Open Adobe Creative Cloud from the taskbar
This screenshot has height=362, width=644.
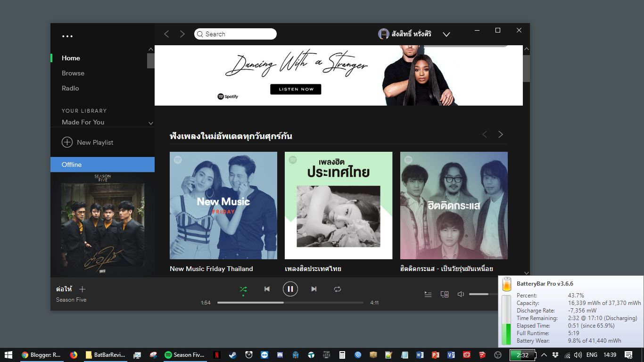pos(467,355)
